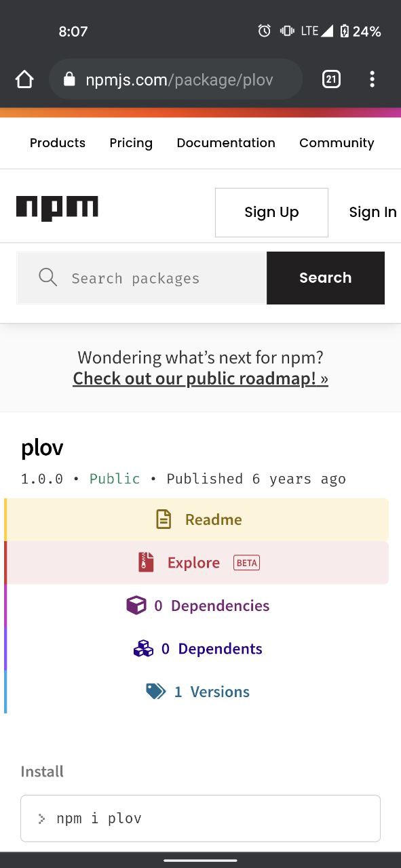The width and height of the screenshot is (401, 868).
Task: Open the Chrome three-dot overflow menu
Action: (372, 79)
